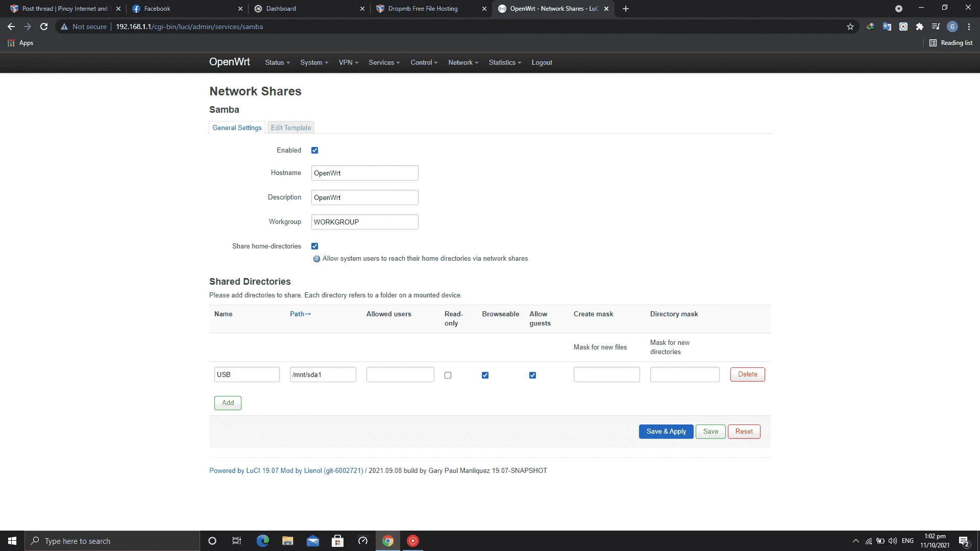This screenshot has height=551, width=980.
Task: Open Microsoft Store from the taskbar
Action: [337, 541]
